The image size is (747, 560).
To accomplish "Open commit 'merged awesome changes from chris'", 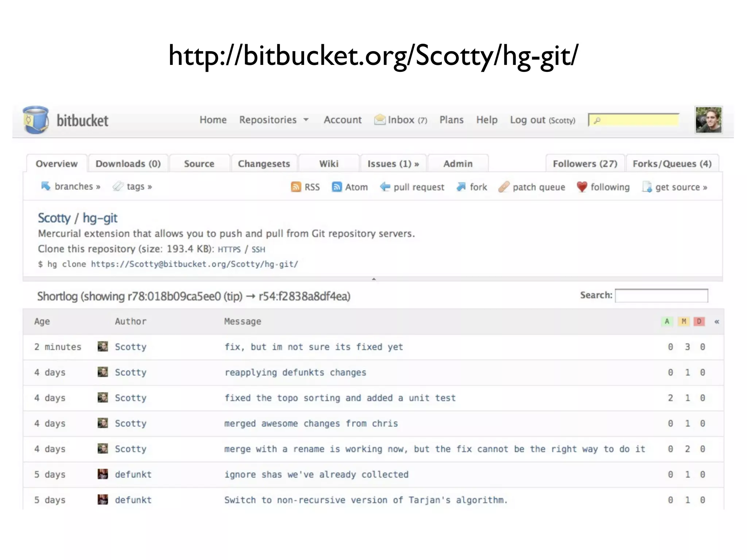I will pos(311,423).
